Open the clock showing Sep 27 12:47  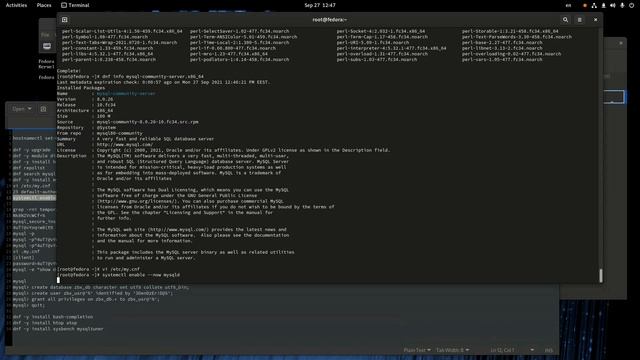320,5
